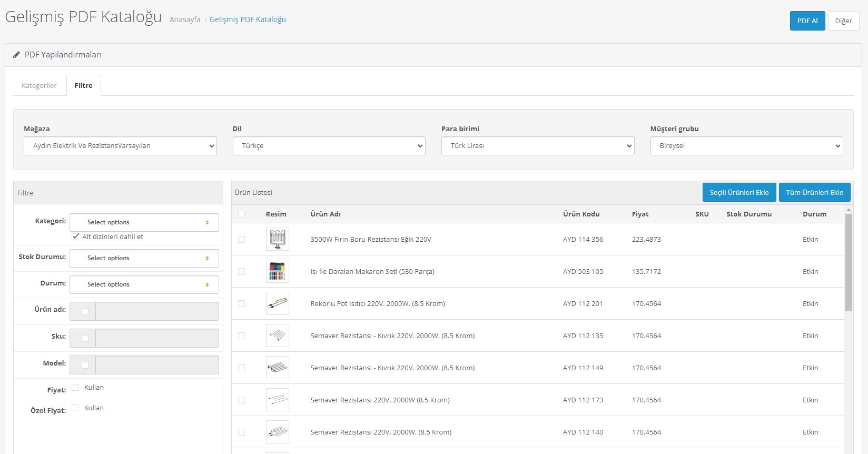Open Gelişmiş PDF Kataloğu breadcrumb link
Screen dimensions: 868x454
[x=248, y=19]
